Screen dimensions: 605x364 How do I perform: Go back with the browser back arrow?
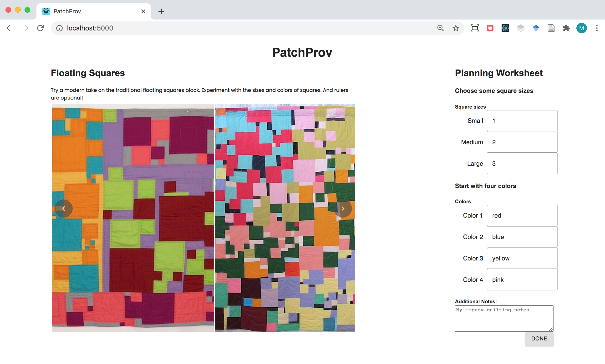click(x=10, y=28)
